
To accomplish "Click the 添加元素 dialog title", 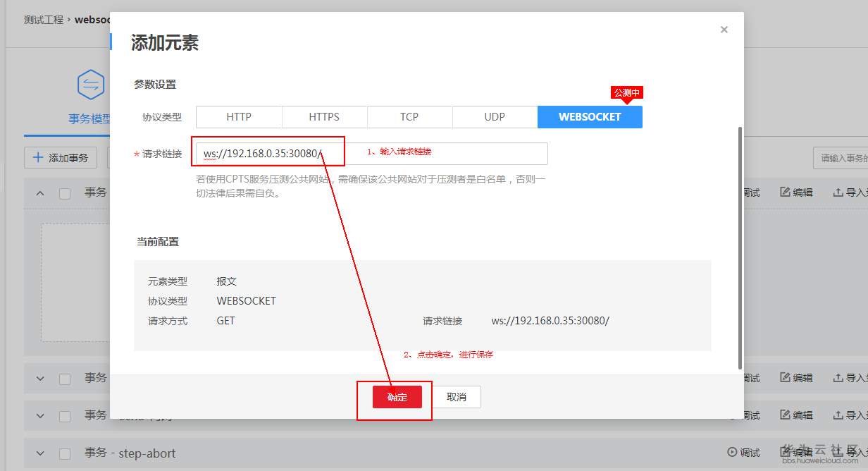I will [x=165, y=43].
